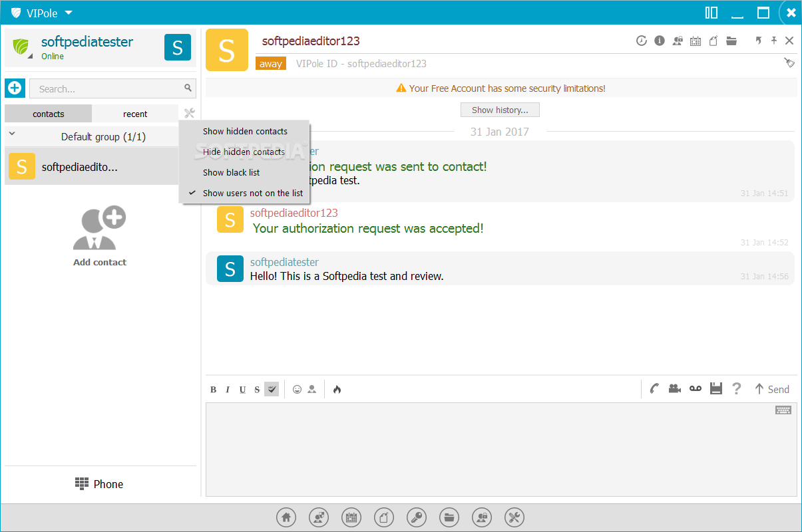
Task: Click the search magnifier icon
Action: (188, 87)
